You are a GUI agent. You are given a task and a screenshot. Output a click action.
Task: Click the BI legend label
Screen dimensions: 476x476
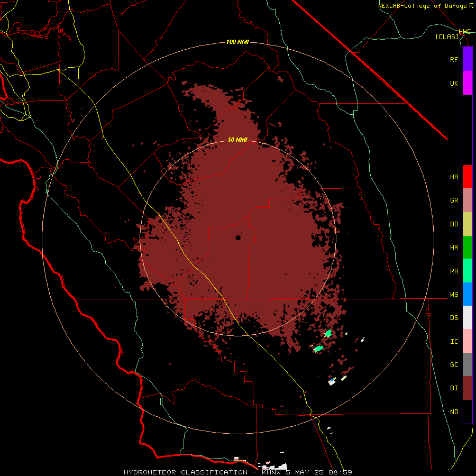coord(454,388)
